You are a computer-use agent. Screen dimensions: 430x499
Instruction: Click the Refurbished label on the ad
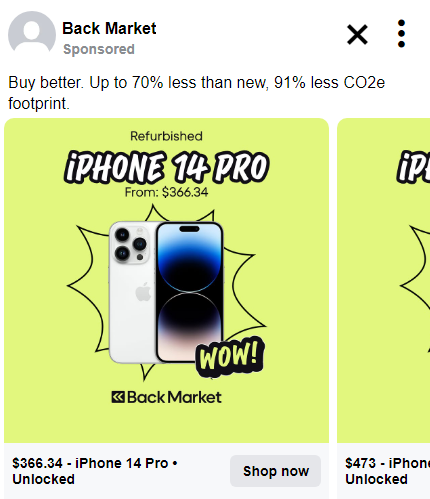click(x=166, y=136)
